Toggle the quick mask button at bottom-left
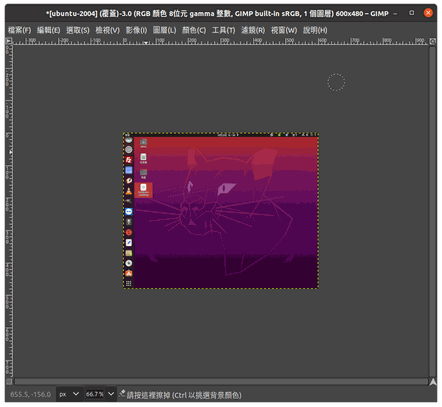This screenshot has width=442, height=407. click(x=9, y=381)
